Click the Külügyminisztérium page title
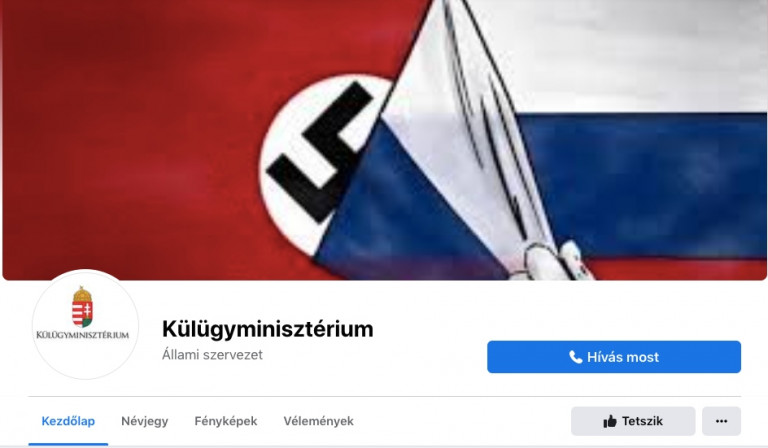The image size is (768, 448). click(267, 329)
